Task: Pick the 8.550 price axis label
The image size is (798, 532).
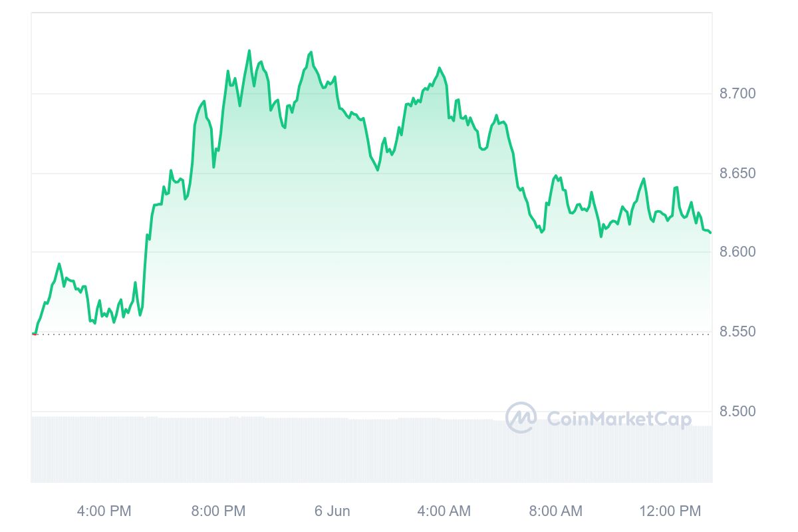Action: 738,332
